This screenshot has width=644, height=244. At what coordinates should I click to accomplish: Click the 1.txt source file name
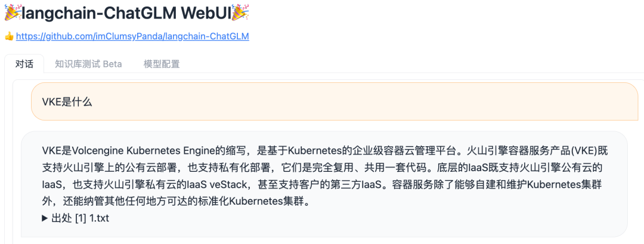pyautogui.click(x=99, y=218)
